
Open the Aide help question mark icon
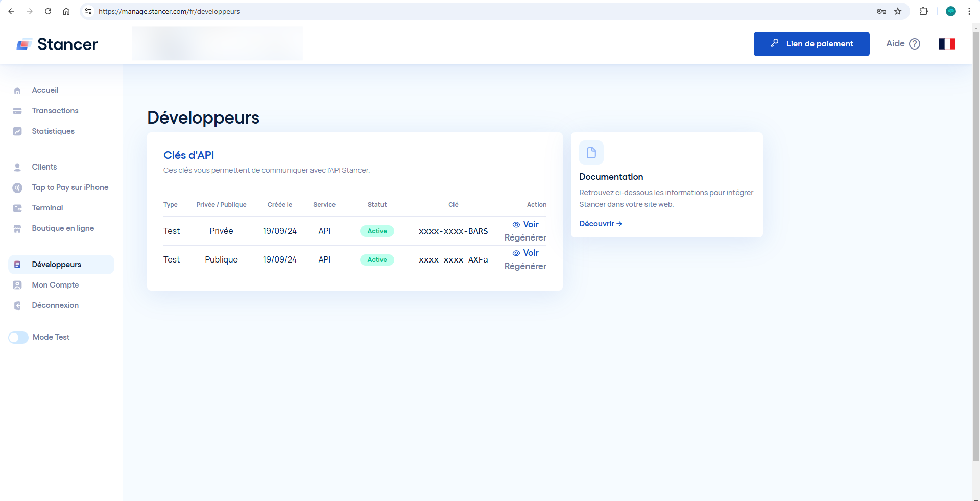[915, 44]
